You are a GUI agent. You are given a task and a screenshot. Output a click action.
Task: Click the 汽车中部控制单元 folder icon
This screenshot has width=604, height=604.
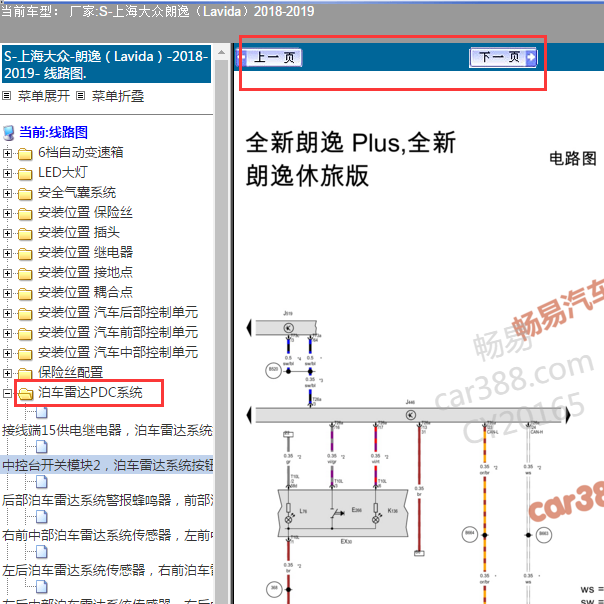[x=25, y=354]
